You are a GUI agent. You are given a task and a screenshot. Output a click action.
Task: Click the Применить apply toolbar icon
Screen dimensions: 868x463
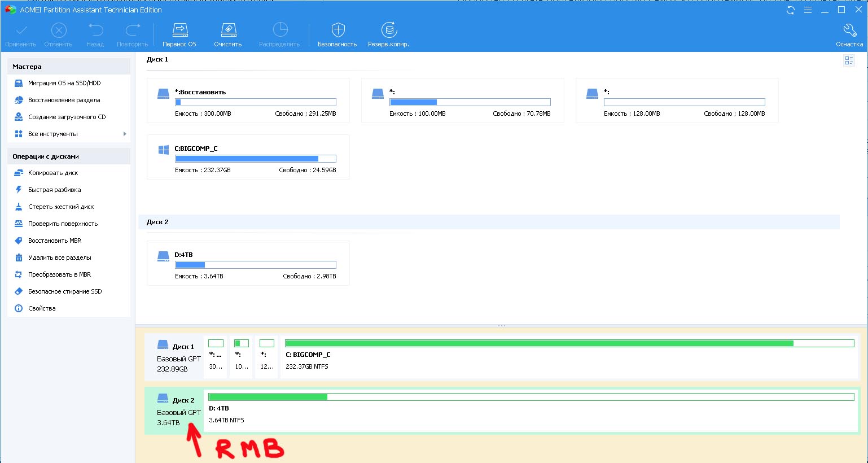[21, 30]
